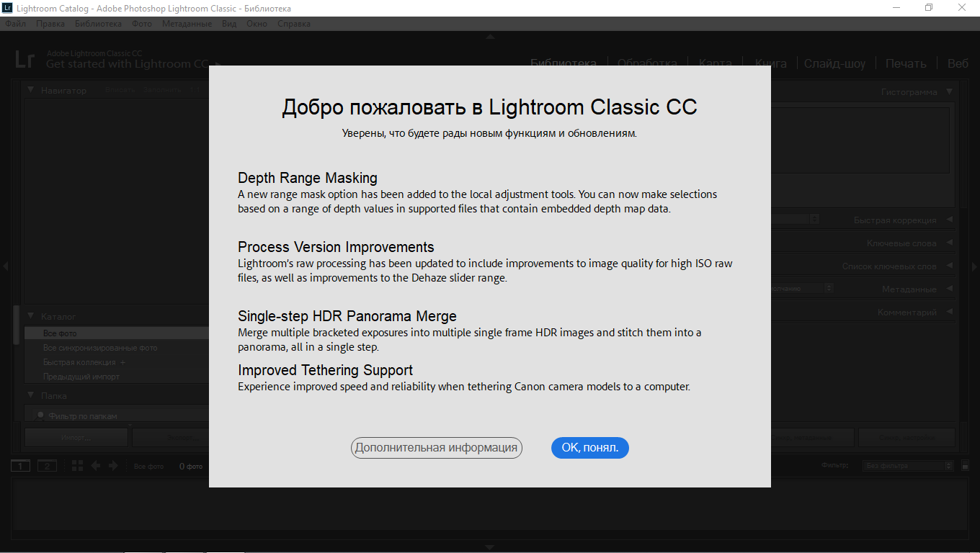Select 'Все синхронизированные фото' in catalog

tap(99, 348)
